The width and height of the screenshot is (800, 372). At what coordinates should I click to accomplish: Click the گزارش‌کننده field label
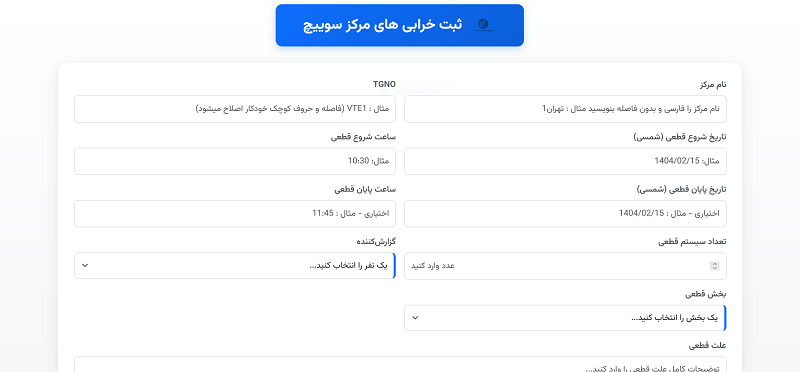(x=376, y=241)
